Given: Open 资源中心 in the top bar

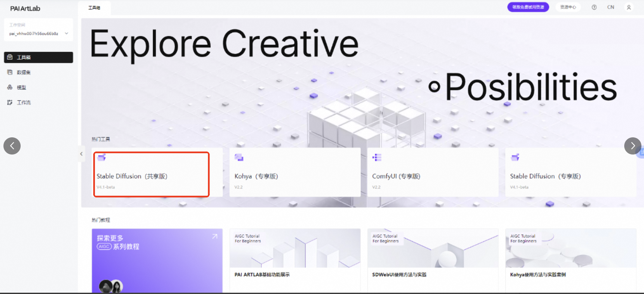Looking at the screenshot, I should coord(568,7).
